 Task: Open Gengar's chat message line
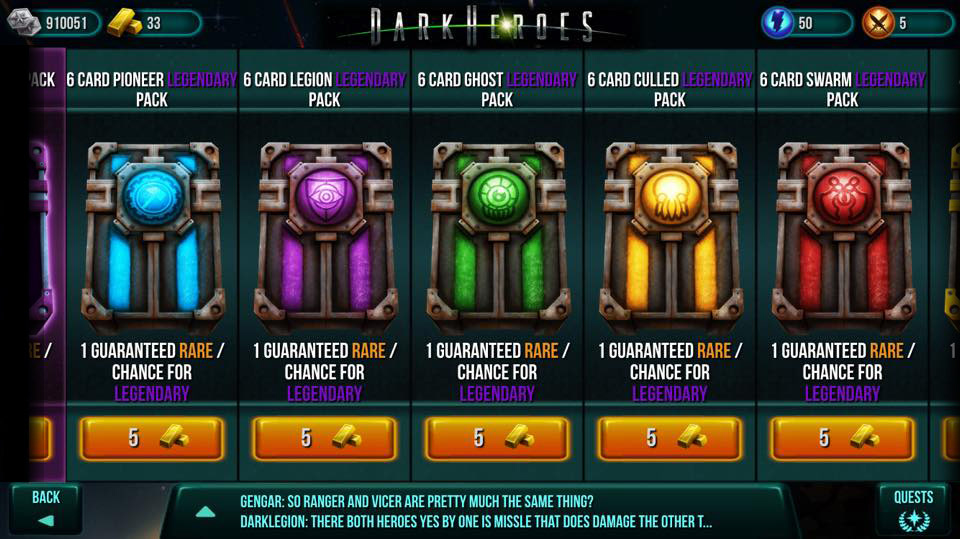(x=416, y=502)
